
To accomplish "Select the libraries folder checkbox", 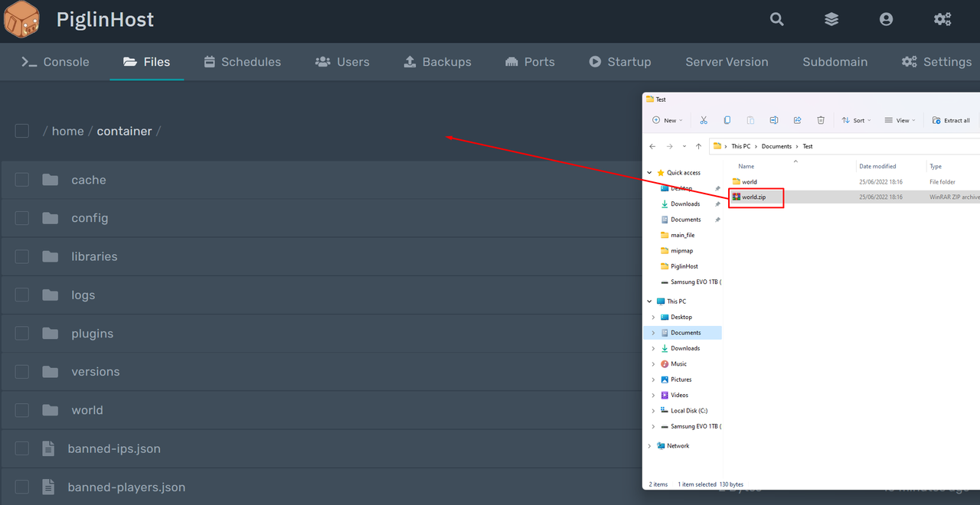I will [22, 256].
